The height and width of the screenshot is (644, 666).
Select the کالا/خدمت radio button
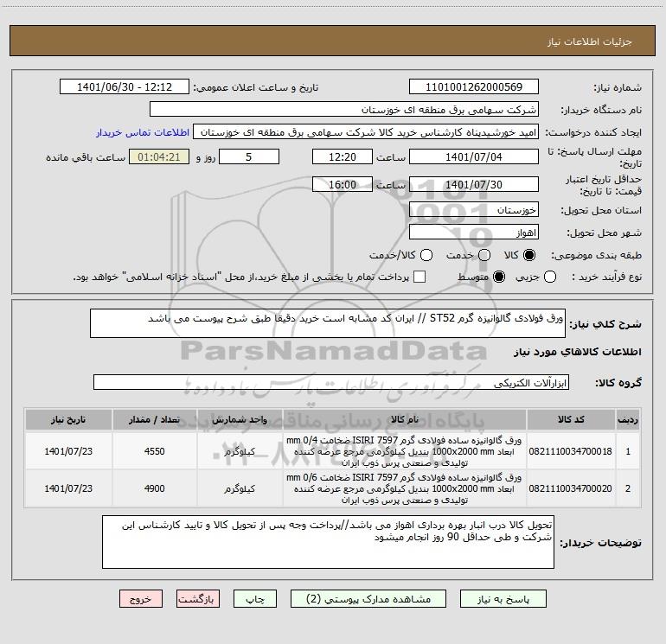coord(426,255)
